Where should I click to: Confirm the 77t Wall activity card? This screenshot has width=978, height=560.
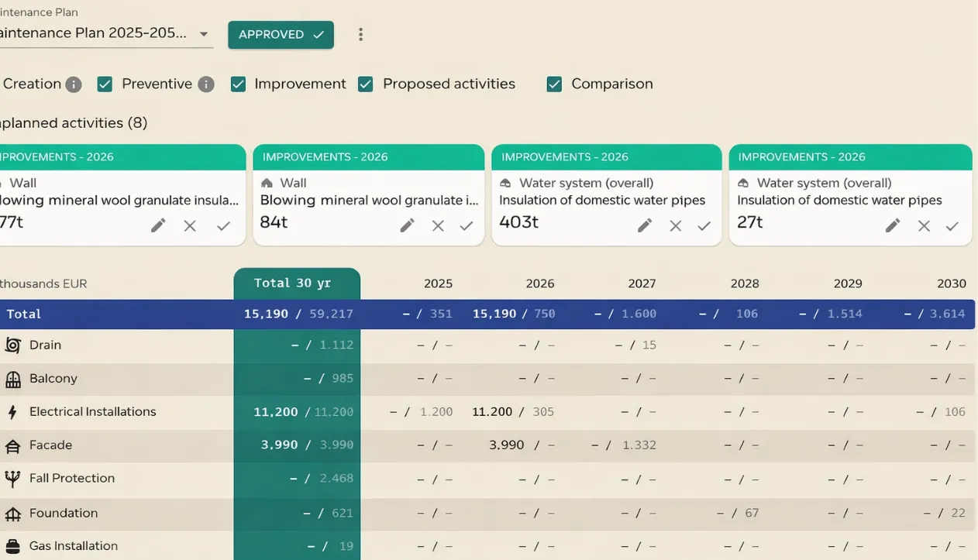coord(224,225)
